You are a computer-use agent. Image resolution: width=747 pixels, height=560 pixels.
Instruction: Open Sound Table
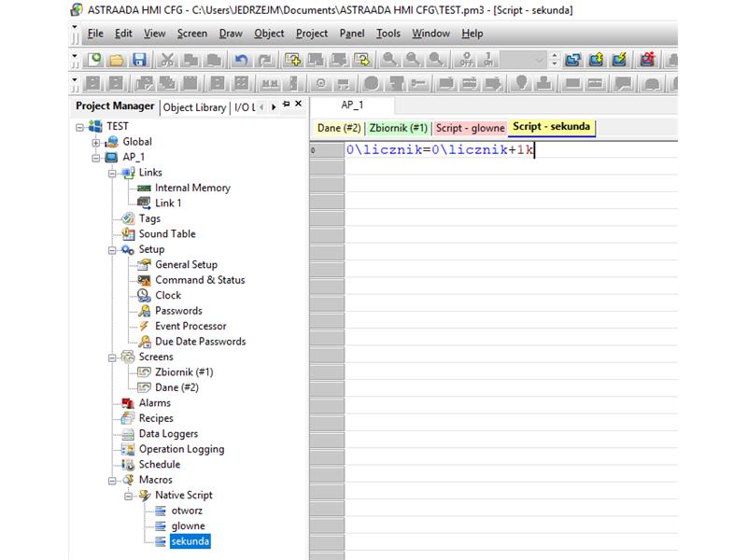[167, 234]
